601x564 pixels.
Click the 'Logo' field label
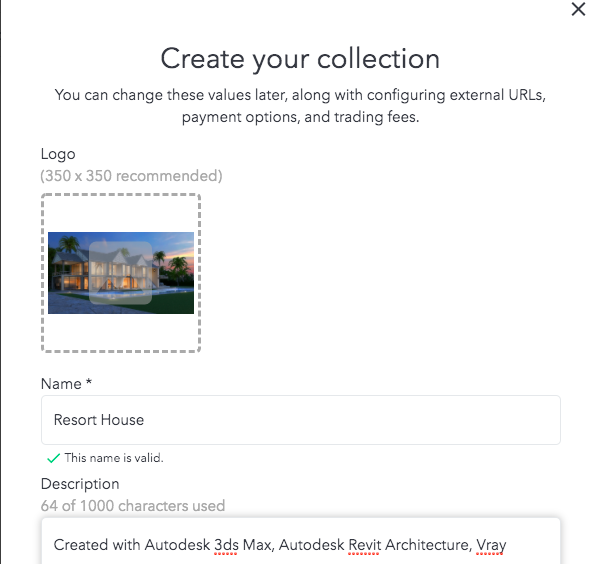click(58, 154)
